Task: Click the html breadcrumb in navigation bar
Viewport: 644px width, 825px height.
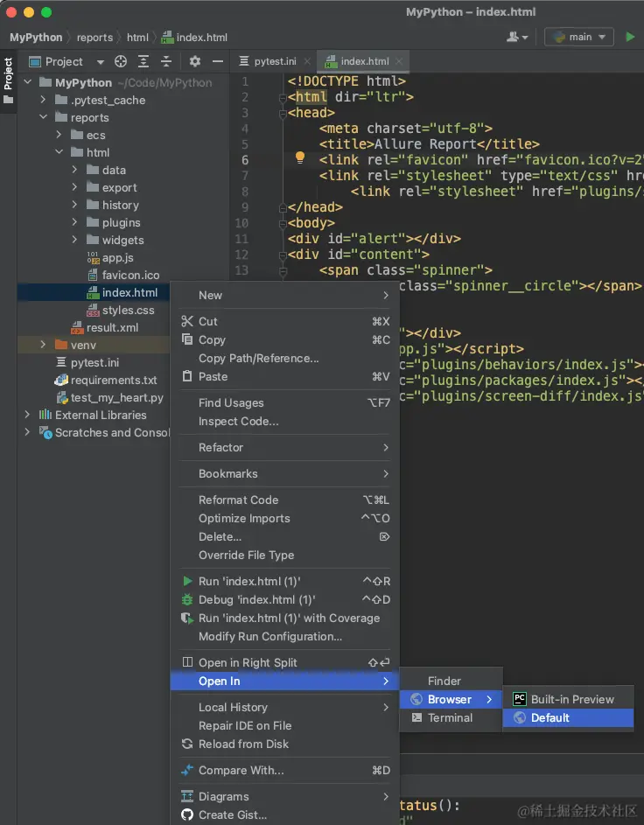Action: 137,38
